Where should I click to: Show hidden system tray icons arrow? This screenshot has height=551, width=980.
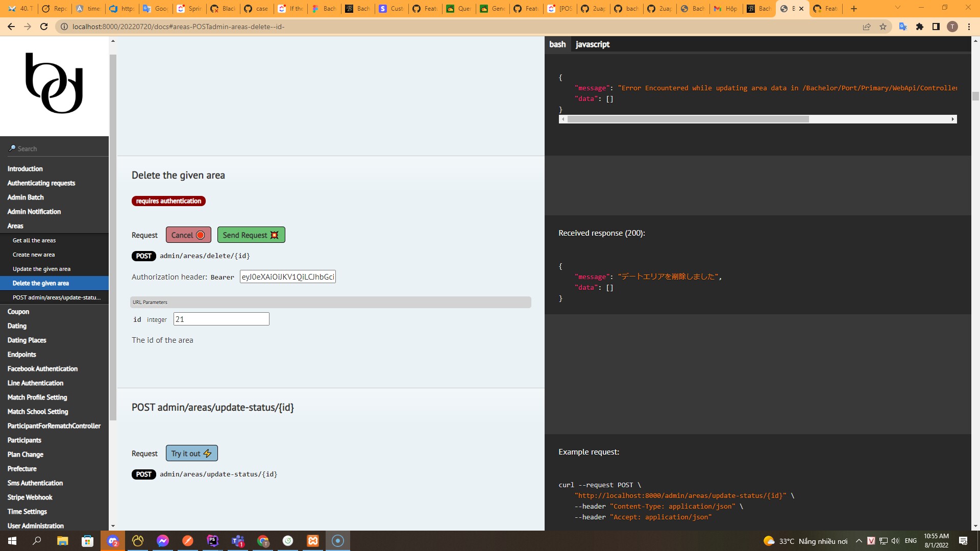tap(859, 541)
